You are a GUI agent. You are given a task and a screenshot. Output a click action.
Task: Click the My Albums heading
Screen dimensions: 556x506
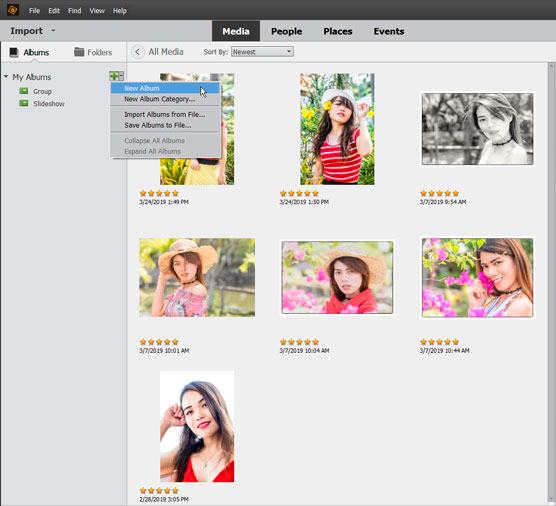32,77
